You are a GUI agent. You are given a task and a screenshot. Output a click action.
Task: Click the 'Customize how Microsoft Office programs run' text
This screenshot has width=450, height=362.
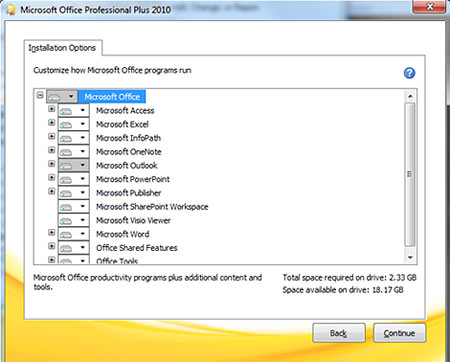click(112, 70)
